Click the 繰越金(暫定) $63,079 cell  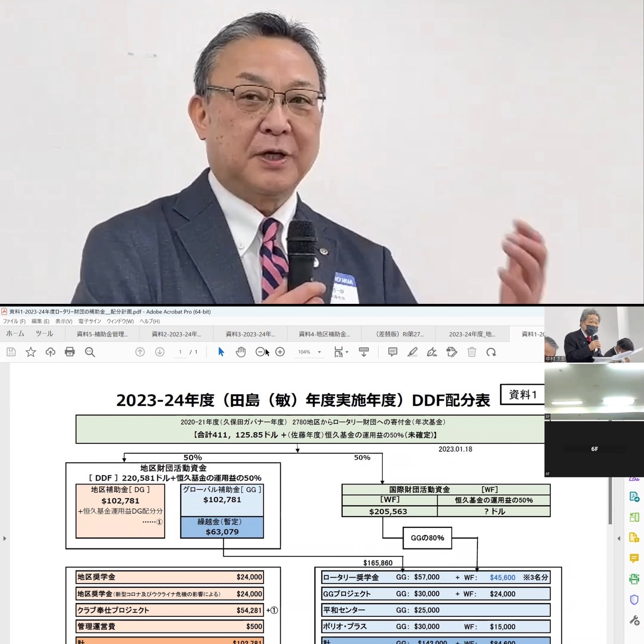(x=222, y=527)
